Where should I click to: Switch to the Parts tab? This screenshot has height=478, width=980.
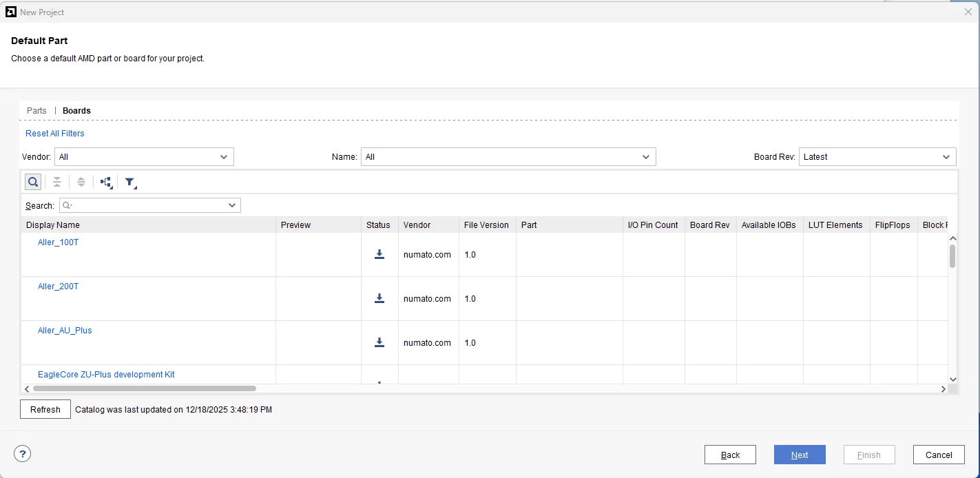click(x=37, y=111)
